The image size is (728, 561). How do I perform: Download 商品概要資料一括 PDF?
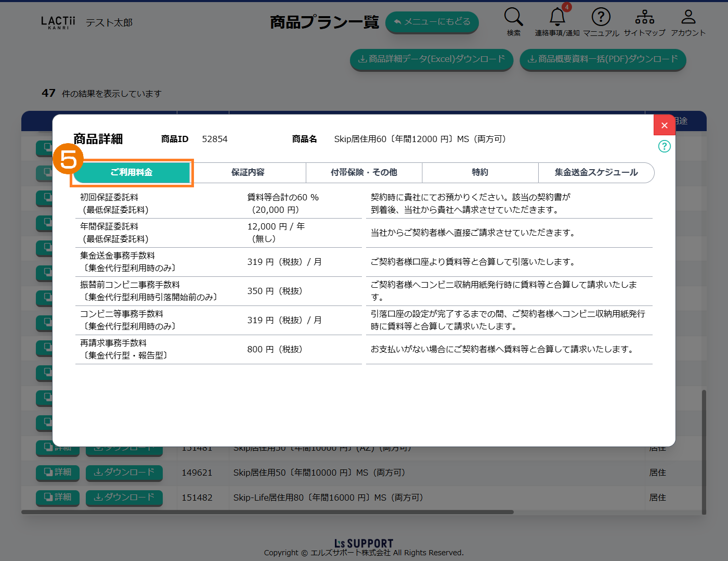(x=603, y=59)
